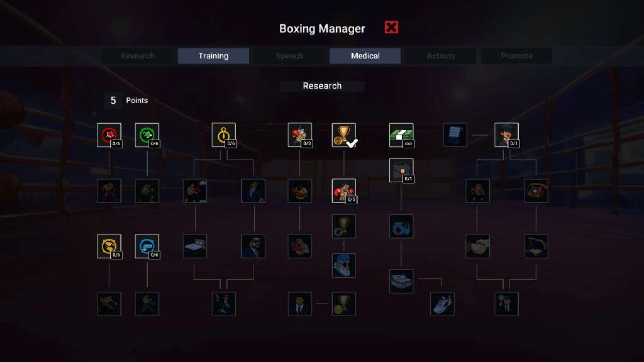The width and height of the screenshot is (644, 362).
Task: Choose the top-hat promoter node
Action: [x=506, y=135]
